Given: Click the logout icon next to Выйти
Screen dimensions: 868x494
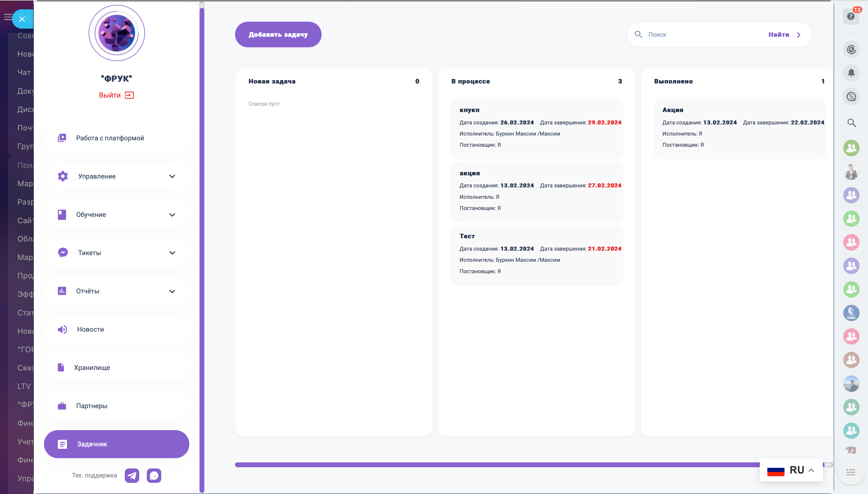Looking at the screenshot, I should (129, 95).
